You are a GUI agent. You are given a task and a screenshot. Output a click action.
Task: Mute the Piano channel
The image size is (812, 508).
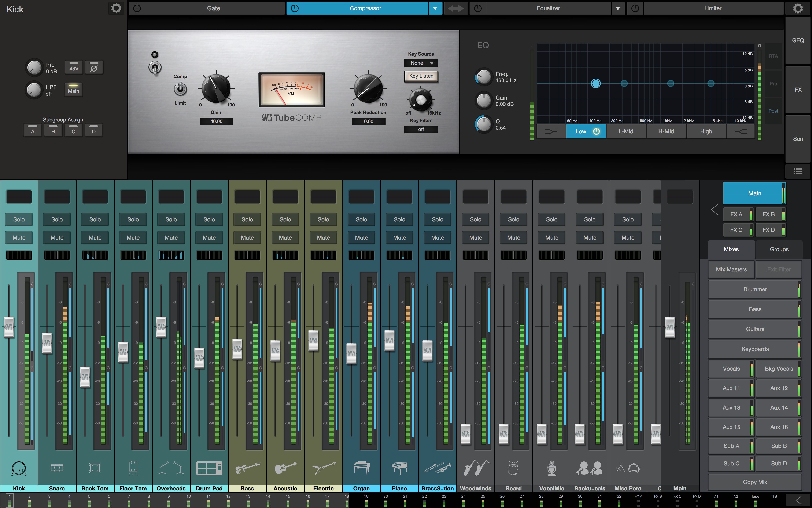coord(399,237)
